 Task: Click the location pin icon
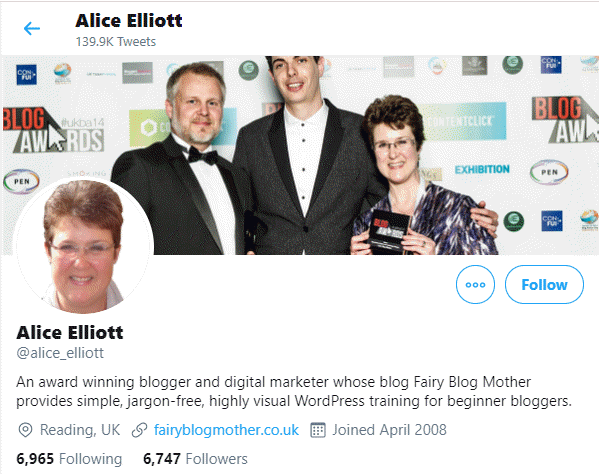(x=25, y=430)
